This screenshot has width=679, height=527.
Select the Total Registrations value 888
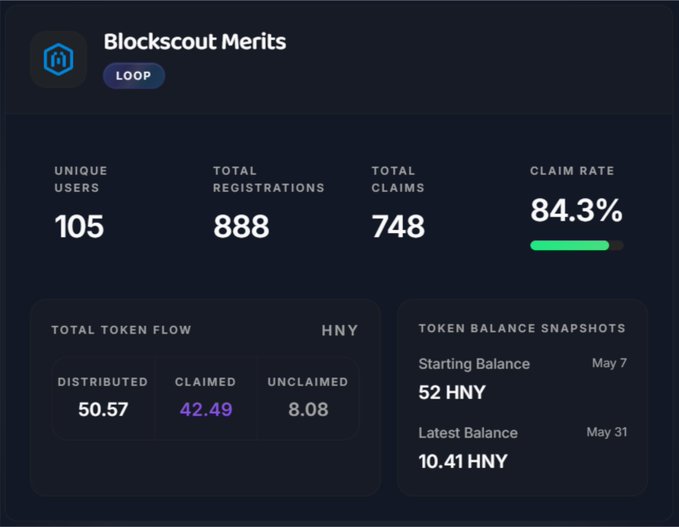click(x=241, y=226)
